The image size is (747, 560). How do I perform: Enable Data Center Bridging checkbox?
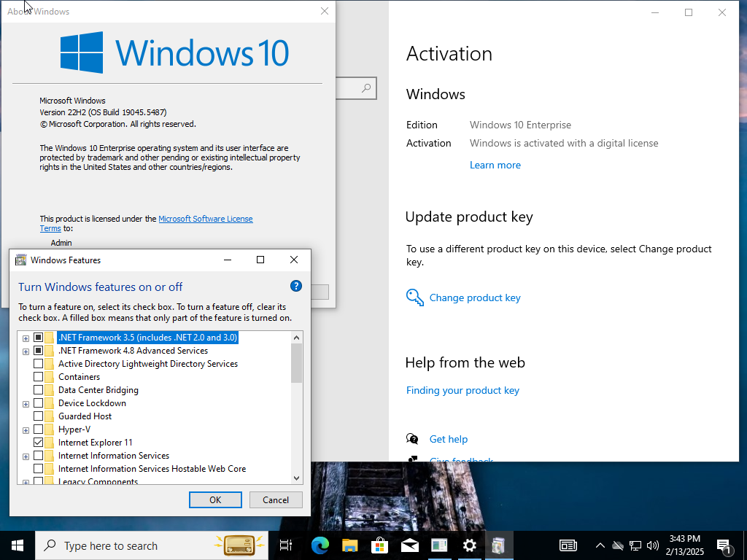(x=38, y=390)
